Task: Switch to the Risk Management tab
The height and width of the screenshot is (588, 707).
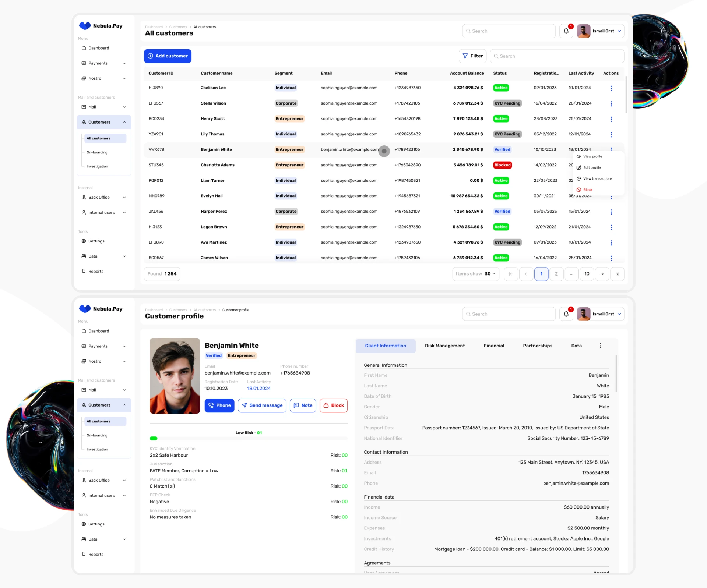Action: pyautogui.click(x=444, y=346)
